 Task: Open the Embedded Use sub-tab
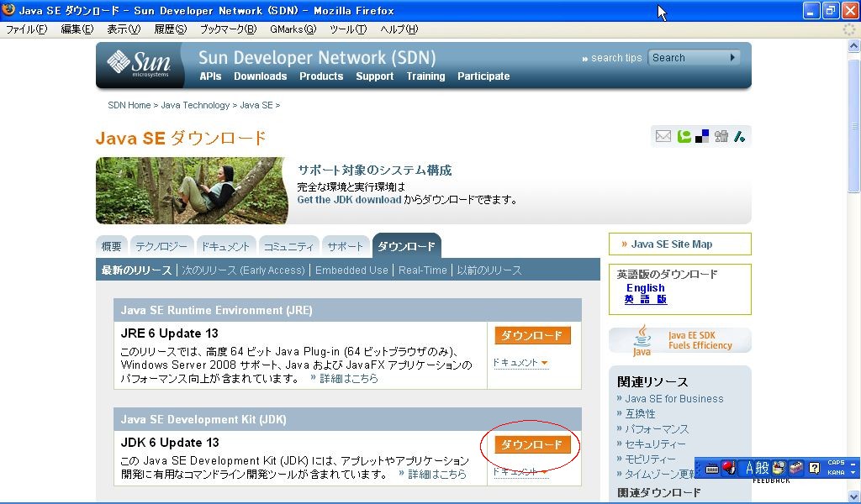coord(351,270)
